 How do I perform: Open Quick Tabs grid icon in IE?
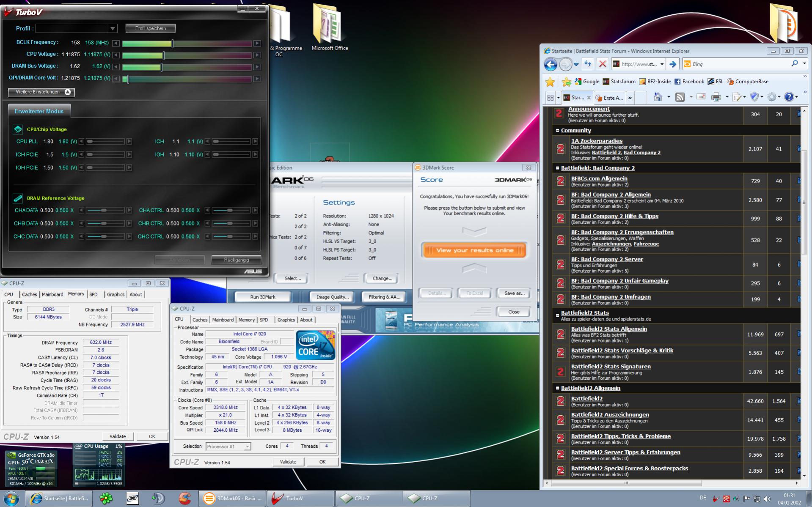(x=550, y=98)
